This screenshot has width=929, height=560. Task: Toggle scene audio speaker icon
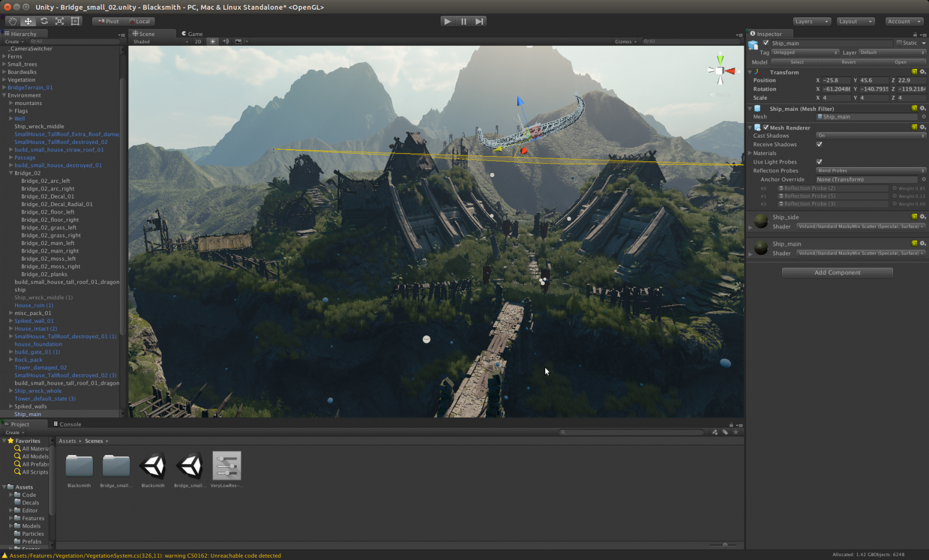point(225,42)
